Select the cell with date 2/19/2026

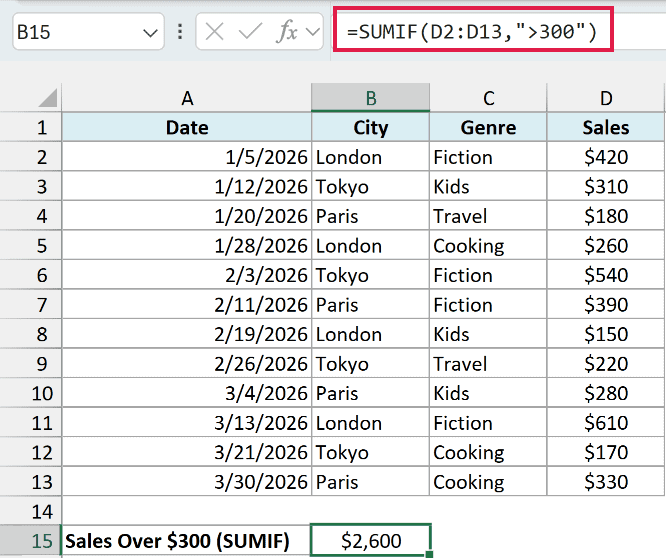coord(187,334)
